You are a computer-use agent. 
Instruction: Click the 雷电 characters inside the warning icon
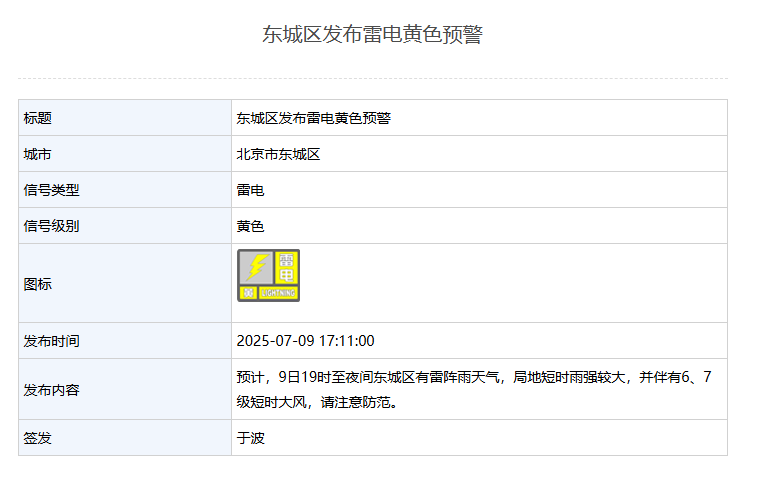pos(286,268)
